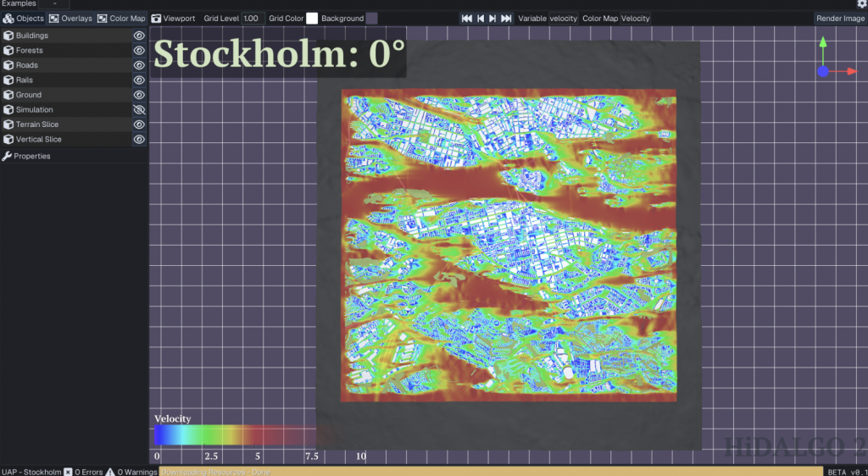868x476 pixels.
Task: Hide the Forests layer with its eye icon
Action: (139, 50)
